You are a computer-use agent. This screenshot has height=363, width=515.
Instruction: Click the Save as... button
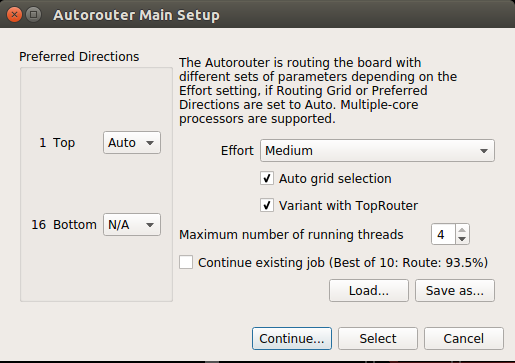click(x=455, y=291)
